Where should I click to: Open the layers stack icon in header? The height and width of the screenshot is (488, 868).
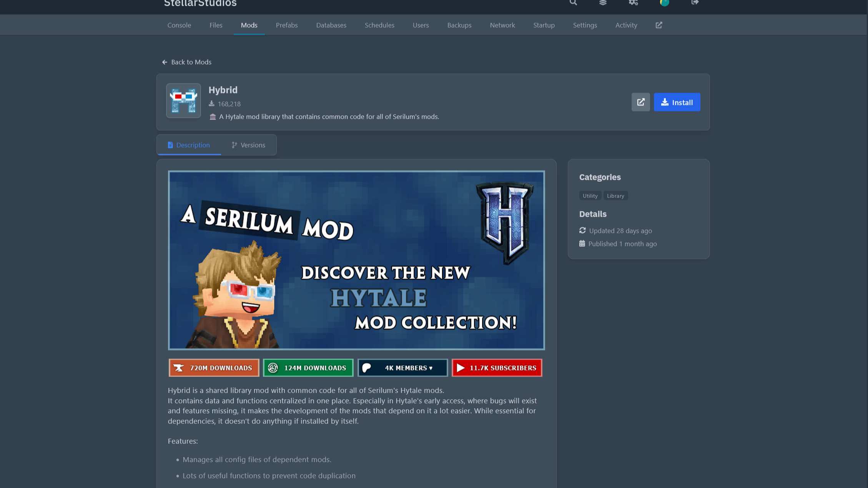click(x=603, y=3)
